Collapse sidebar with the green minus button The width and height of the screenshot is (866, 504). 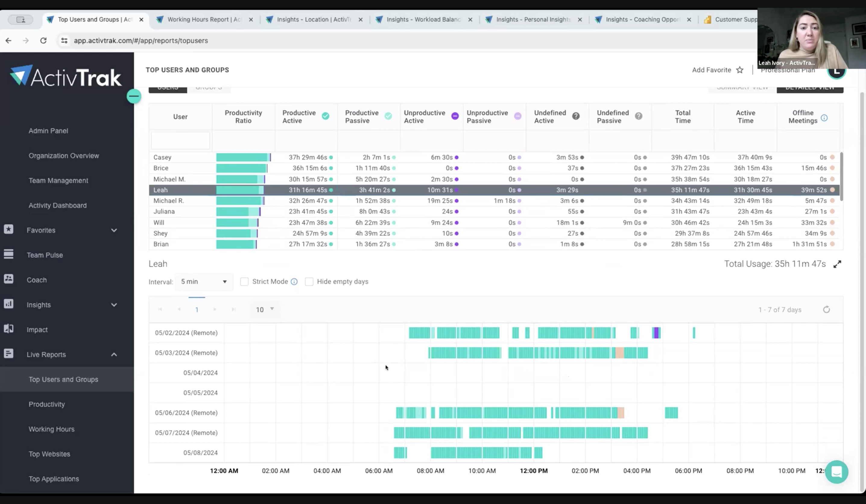(x=134, y=96)
